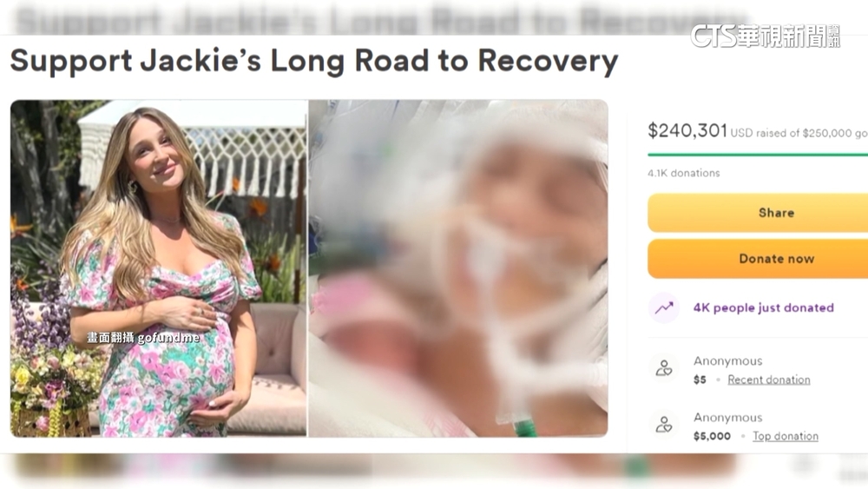Viewport: 868px width, 489px height.
Task: Click the CTS news logo watermark
Action: pyautogui.click(x=765, y=36)
